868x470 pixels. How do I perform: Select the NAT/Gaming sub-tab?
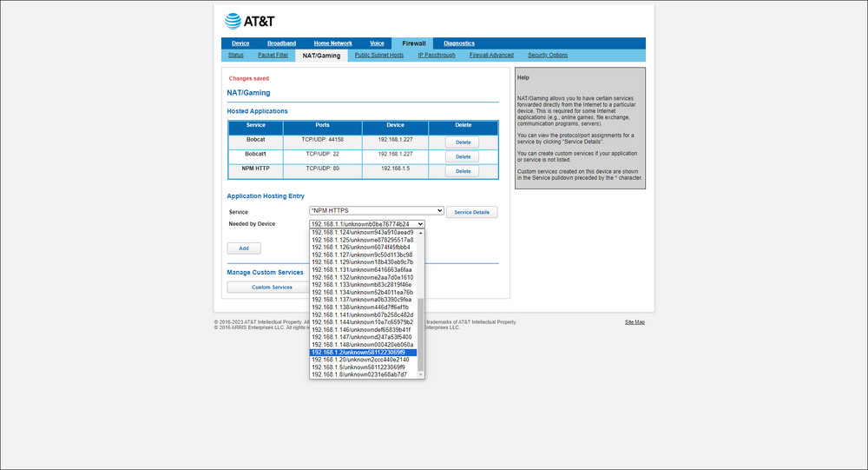(x=322, y=56)
